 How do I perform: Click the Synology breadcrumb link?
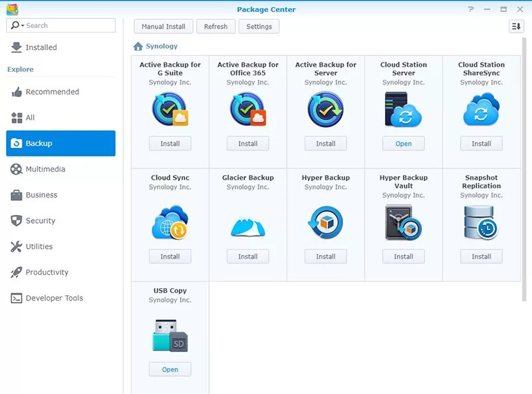[x=162, y=46]
